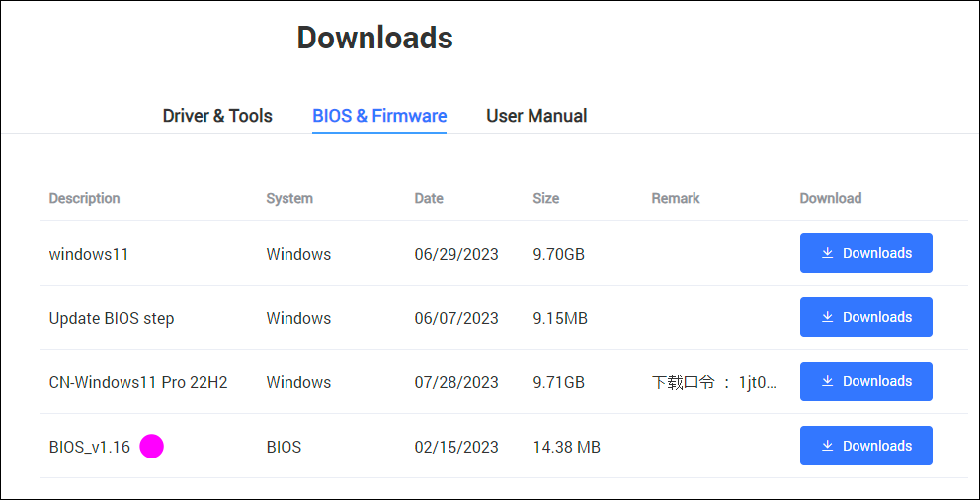Download CN-Windows11 Pro 22H2 image
980x500 pixels.
tap(866, 381)
